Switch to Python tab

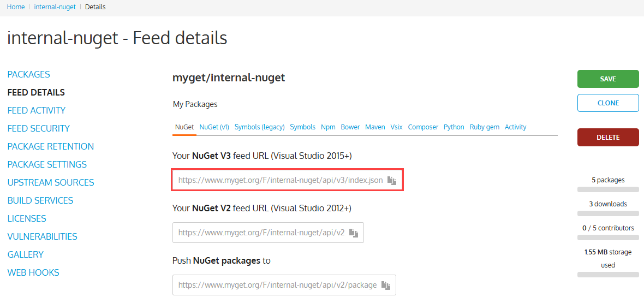click(454, 127)
